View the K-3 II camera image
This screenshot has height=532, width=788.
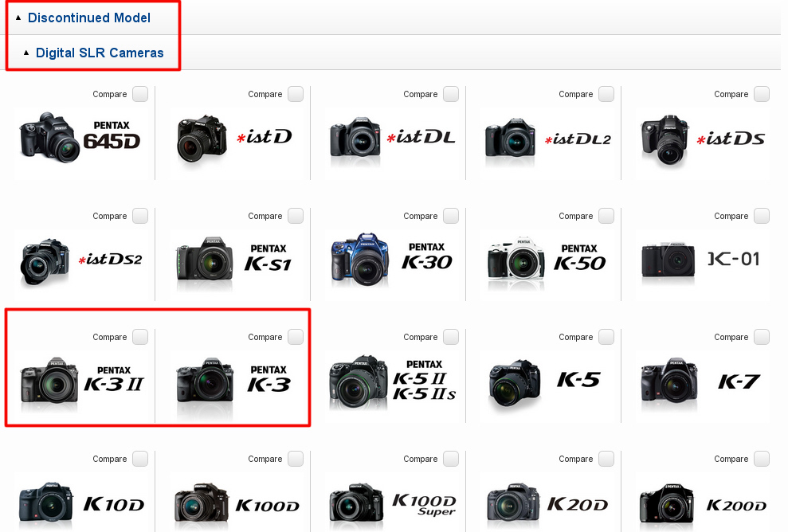49,380
